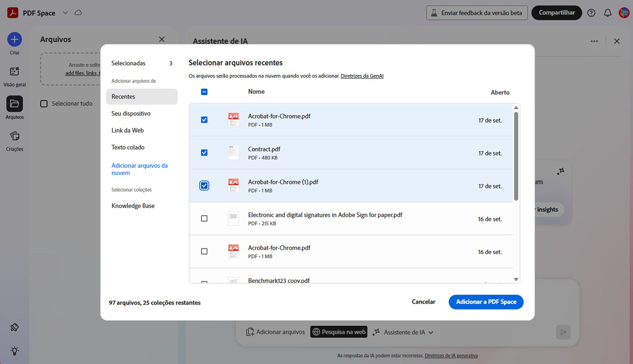Expand the PDF Space title dropdown chevron
Viewport: 633px width, 364px height.
coord(65,13)
